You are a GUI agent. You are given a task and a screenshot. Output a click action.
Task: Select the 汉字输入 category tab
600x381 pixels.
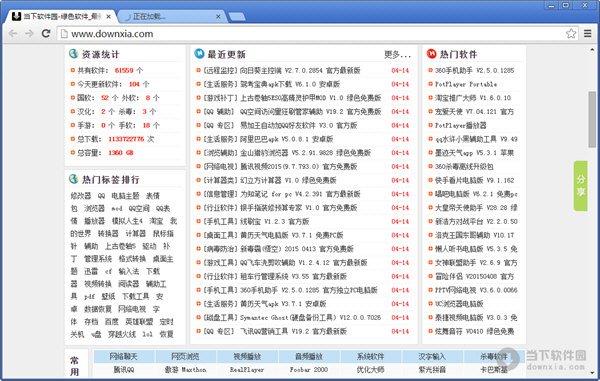432,357
